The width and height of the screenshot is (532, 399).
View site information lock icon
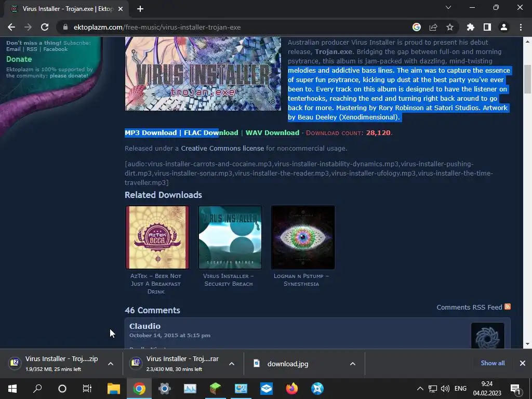click(x=65, y=27)
